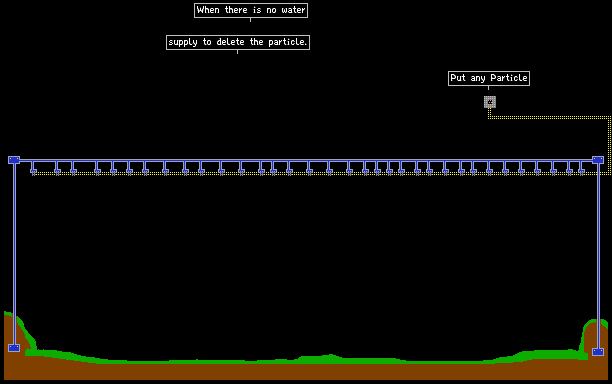Click the connector stem under 'Put any Particle'

pos(489,88)
